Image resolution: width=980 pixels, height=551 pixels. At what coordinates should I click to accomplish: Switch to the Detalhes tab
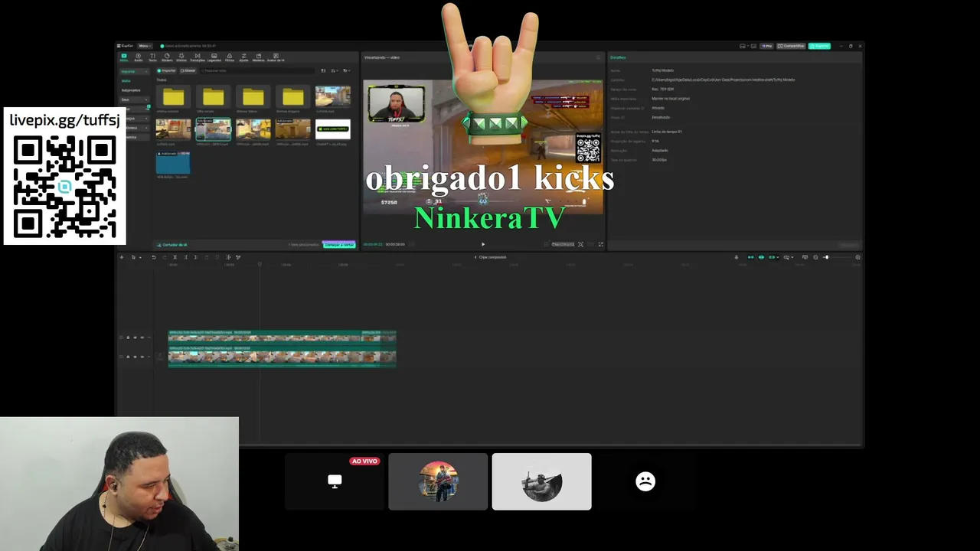pos(618,57)
